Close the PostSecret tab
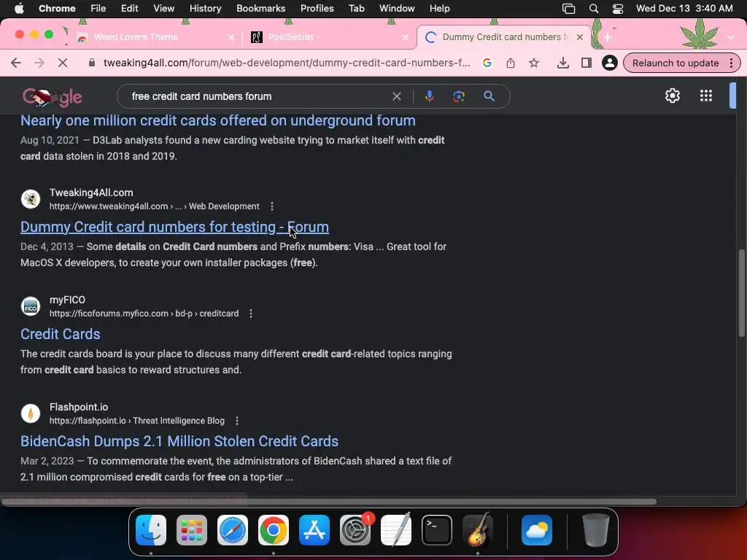 tap(406, 37)
